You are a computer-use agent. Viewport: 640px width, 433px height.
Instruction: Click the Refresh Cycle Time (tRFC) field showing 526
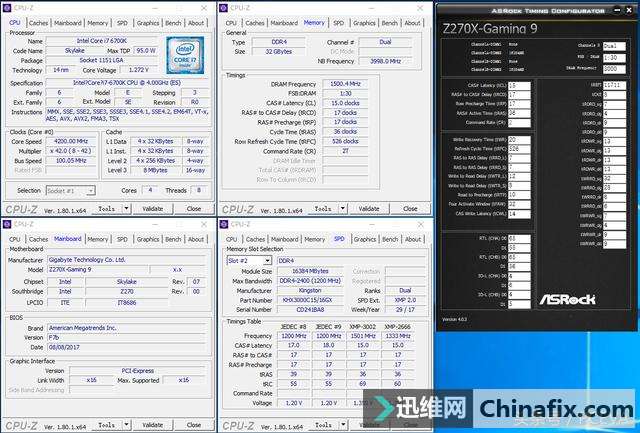(519, 149)
